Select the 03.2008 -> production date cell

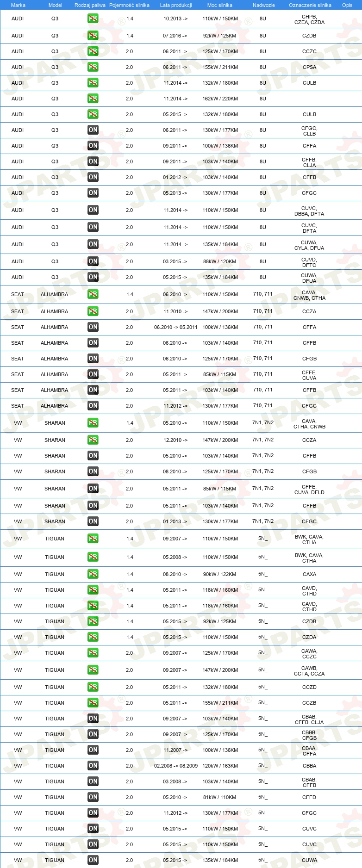click(175, 781)
